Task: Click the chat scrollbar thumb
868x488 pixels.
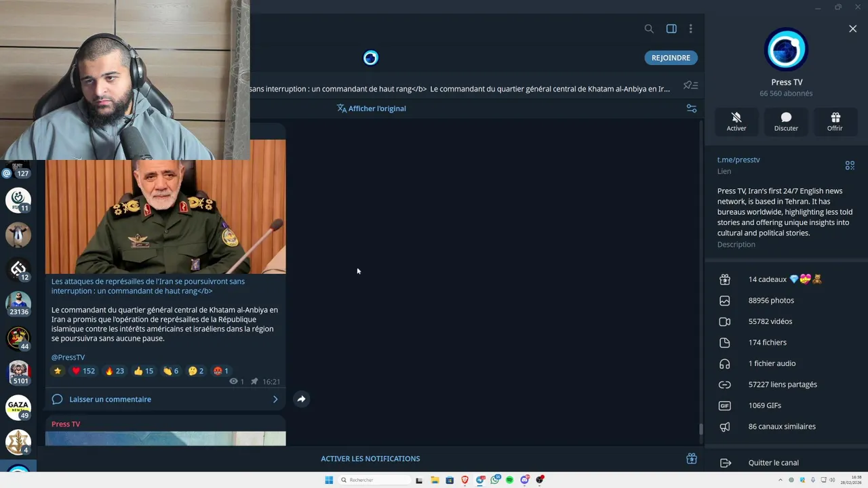Action: tap(701, 430)
